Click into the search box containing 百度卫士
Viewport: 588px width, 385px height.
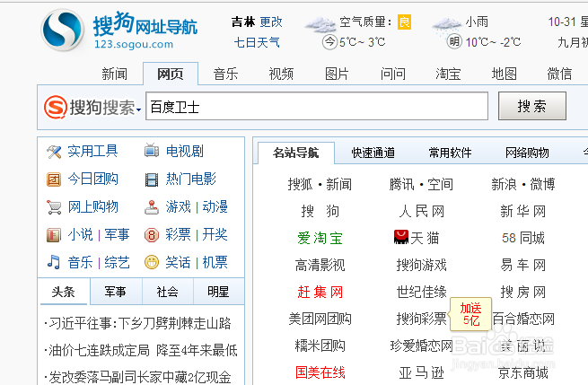[x=317, y=106]
